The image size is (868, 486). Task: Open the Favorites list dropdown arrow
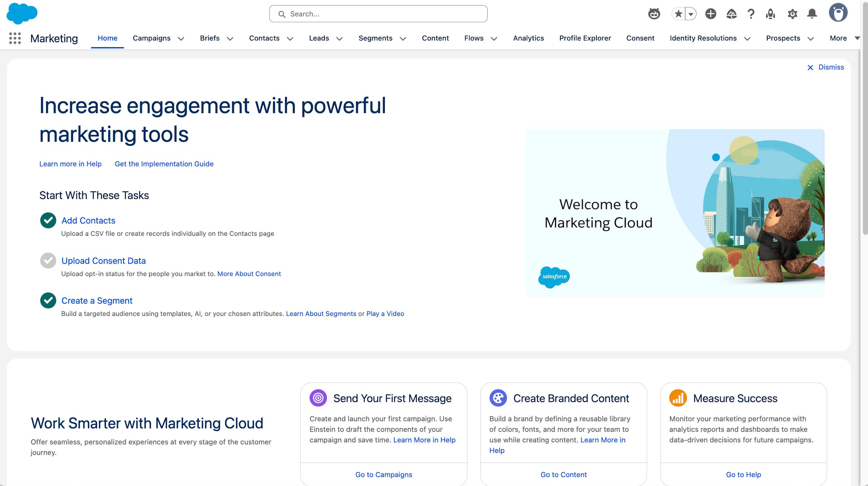[691, 14]
